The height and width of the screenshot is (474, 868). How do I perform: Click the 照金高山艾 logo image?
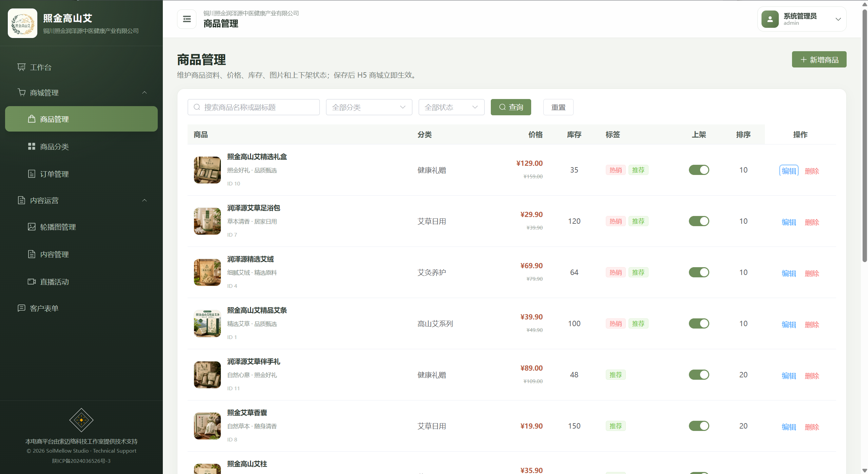(x=23, y=23)
